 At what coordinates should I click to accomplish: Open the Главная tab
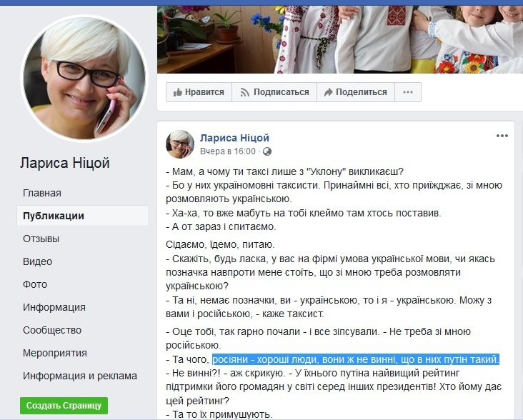(x=42, y=193)
